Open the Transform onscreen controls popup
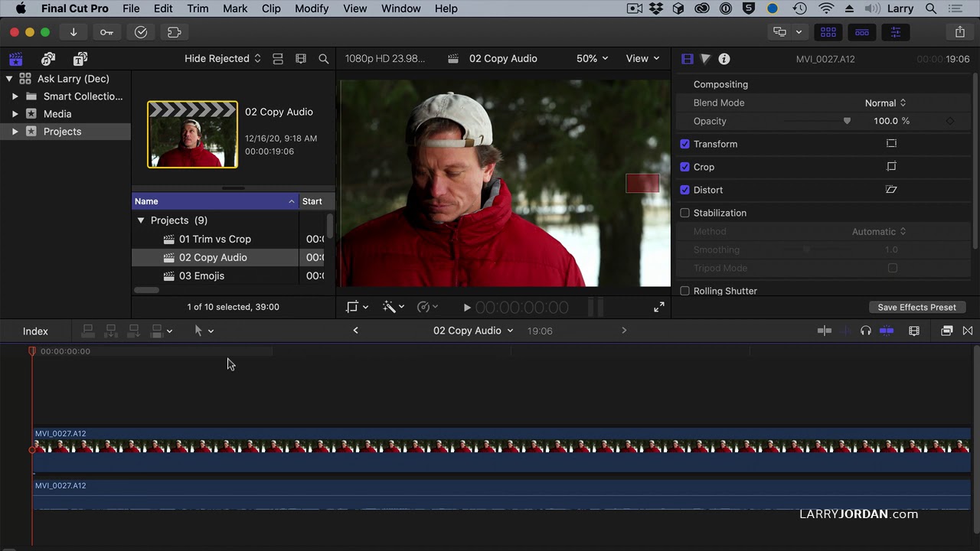 coord(357,307)
